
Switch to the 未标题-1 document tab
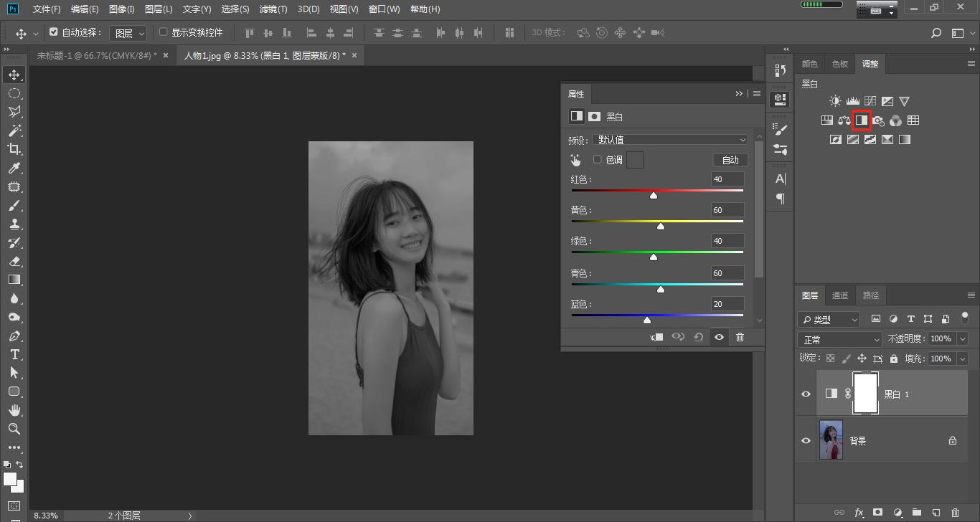click(97, 55)
